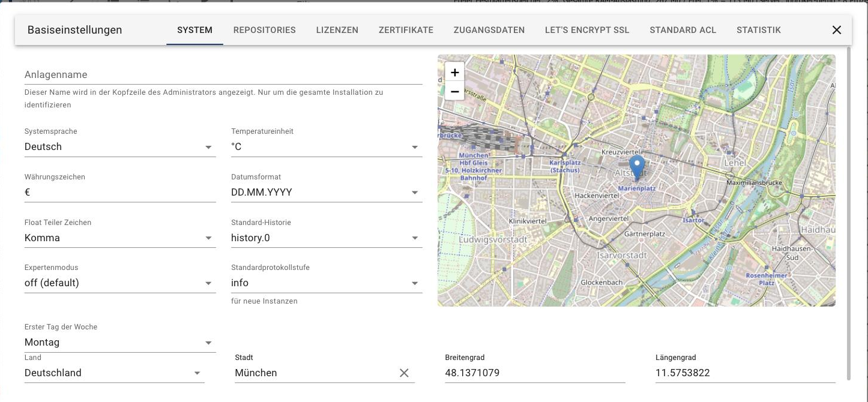Click the Isartor label on the map

point(693,220)
